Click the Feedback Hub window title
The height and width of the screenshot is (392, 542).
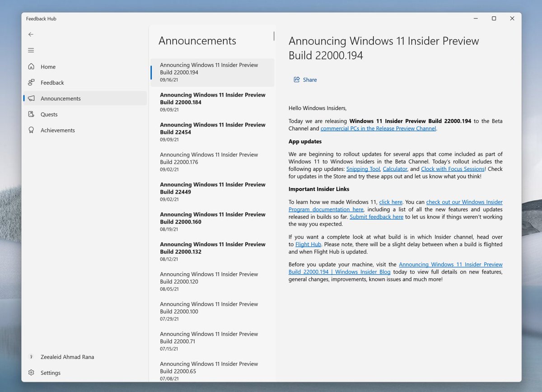[41, 19]
